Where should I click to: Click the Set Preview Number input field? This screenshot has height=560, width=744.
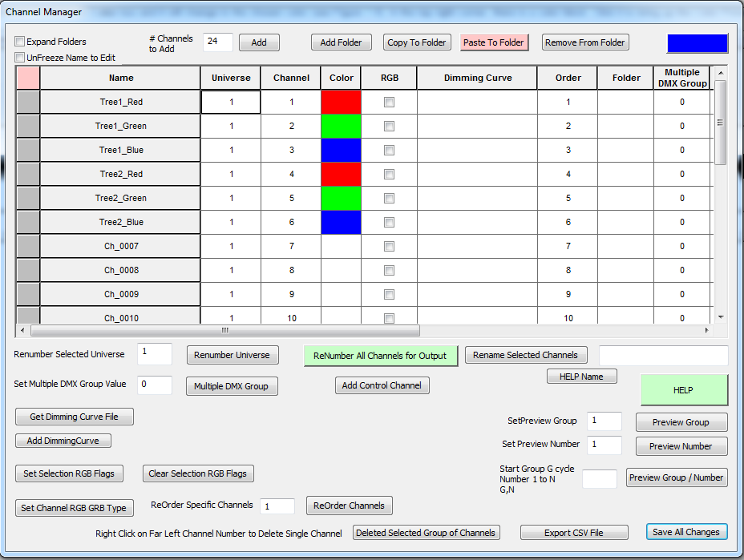[604, 445]
